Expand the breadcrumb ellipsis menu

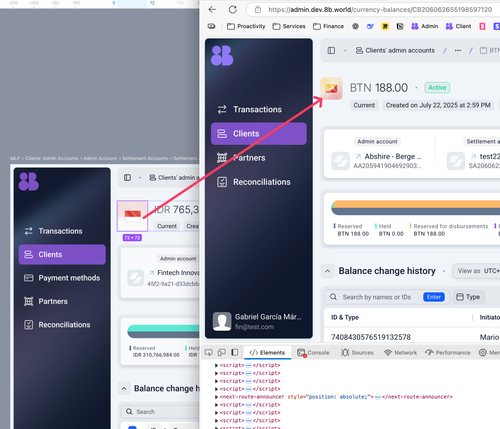point(458,50)
